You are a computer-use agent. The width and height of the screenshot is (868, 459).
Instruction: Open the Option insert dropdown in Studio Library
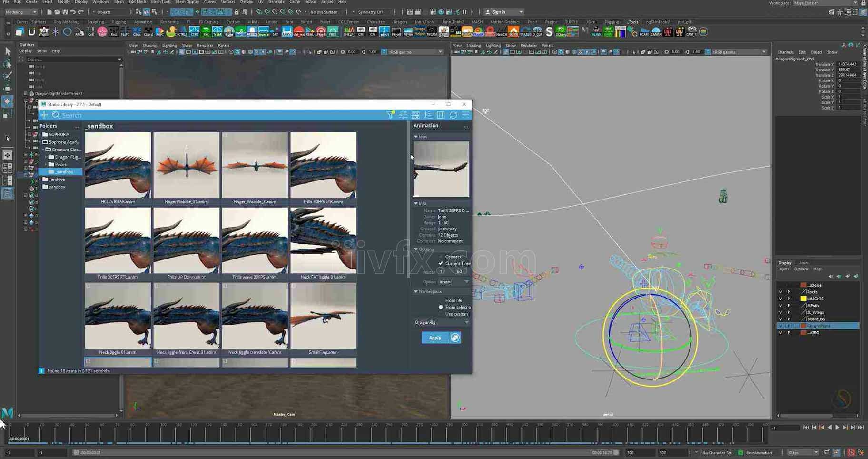(x=454, y=282)
